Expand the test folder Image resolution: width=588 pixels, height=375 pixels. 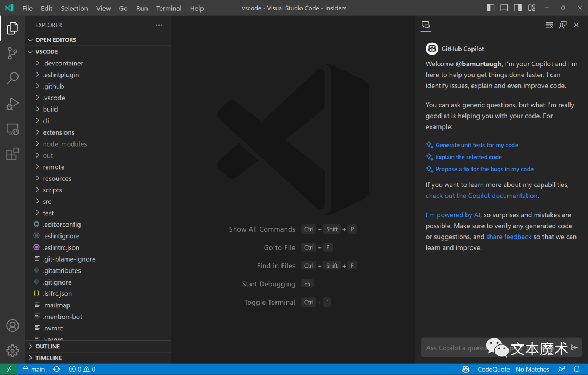[x=98, y=213]
